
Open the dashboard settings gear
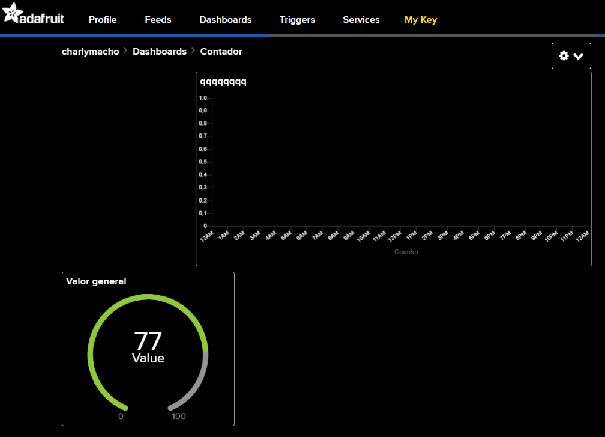point(564,56)
